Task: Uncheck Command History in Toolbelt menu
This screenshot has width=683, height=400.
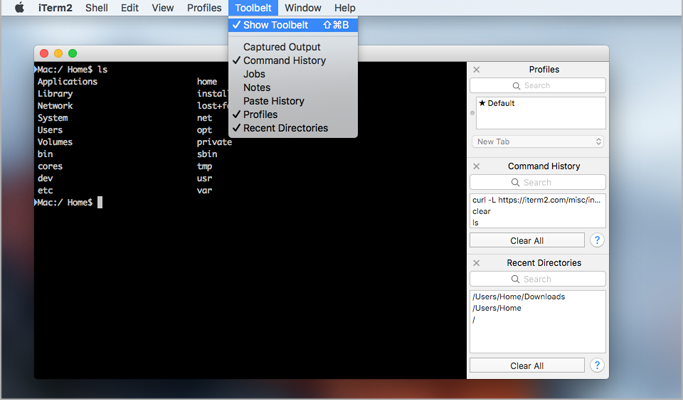Action: click(x=293, y=61)
